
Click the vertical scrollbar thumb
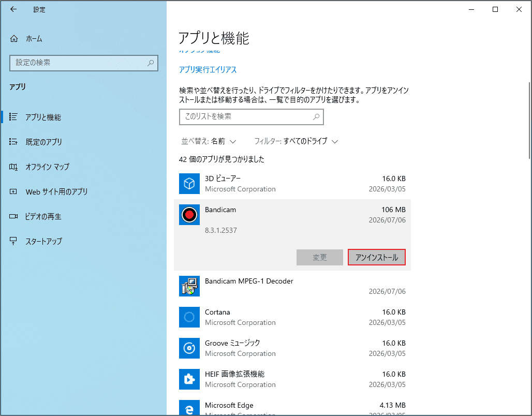(x=529, y=120)
